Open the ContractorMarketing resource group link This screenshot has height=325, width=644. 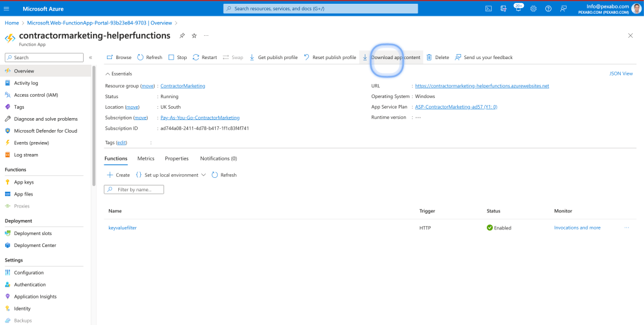(183, 85)
